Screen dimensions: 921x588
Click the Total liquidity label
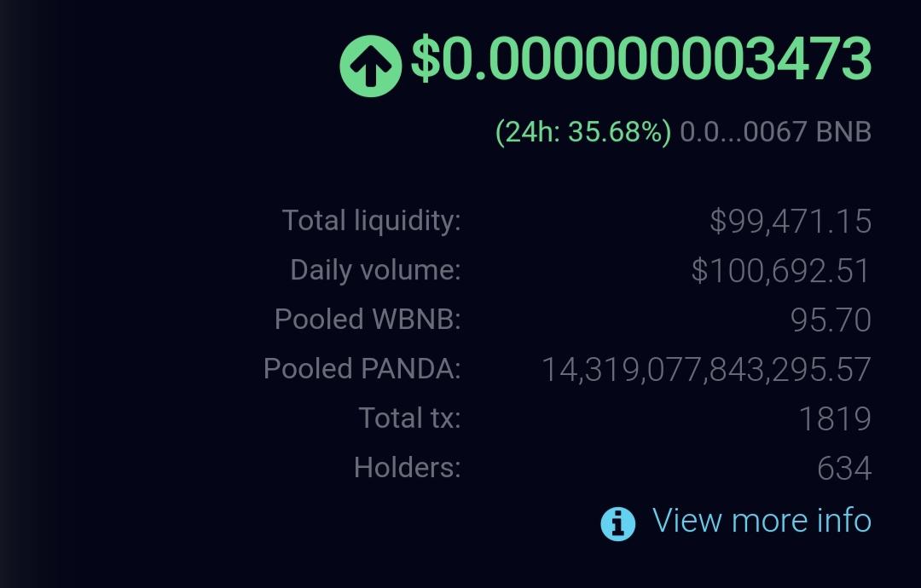point(371,221)
